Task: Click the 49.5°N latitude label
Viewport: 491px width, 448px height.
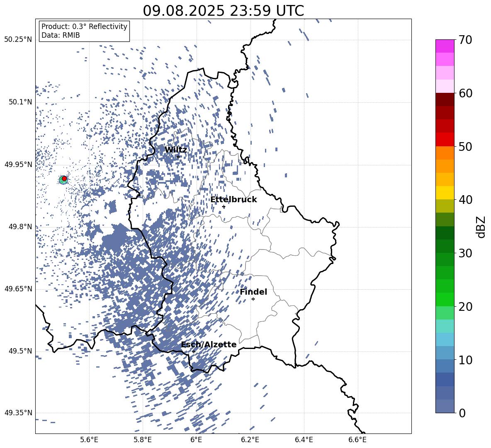Action: [21, 351]
